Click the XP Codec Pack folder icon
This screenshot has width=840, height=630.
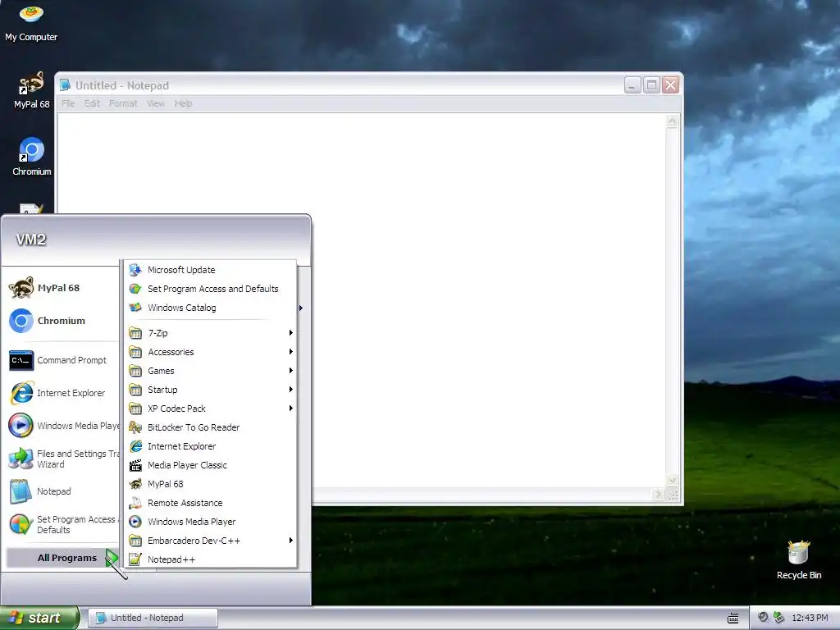[x=135, y=409]
